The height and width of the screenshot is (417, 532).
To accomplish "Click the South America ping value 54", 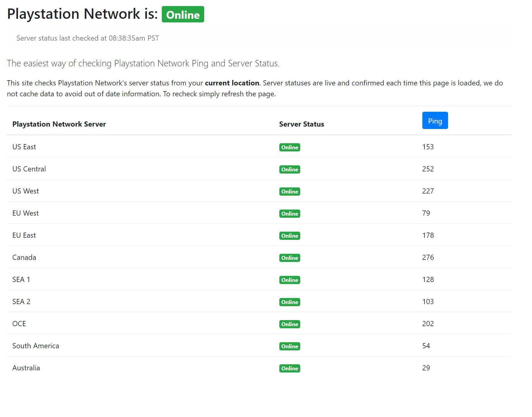I will point(426,346).
